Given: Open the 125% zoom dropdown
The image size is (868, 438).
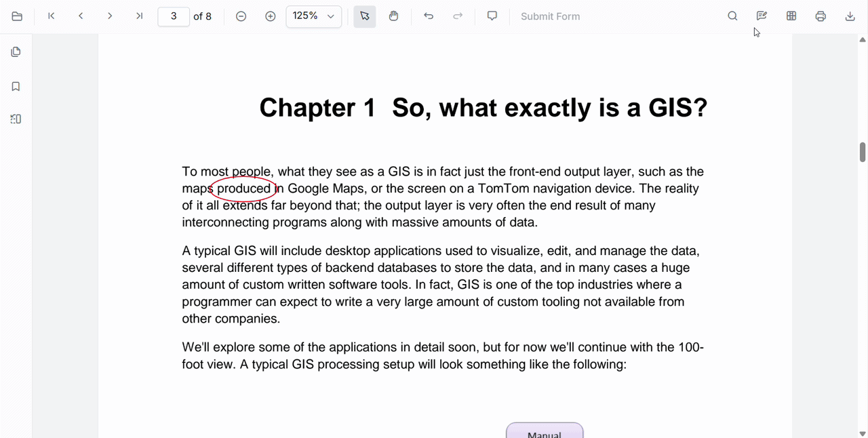Looking at the screenshot, I should [314, 16].
